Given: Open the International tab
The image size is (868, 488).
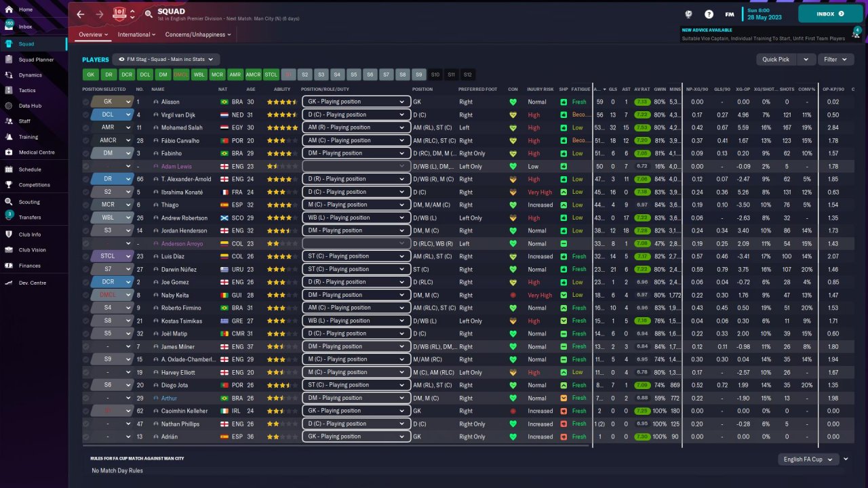Looking at the screenshot, I should pyautogui.click(x=136, y=35).
